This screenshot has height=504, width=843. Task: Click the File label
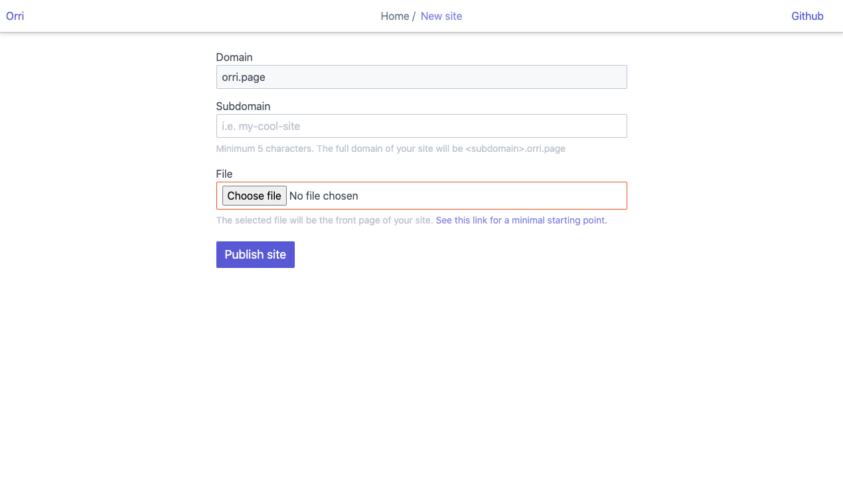pyautogui.click(x=224, y=174)
